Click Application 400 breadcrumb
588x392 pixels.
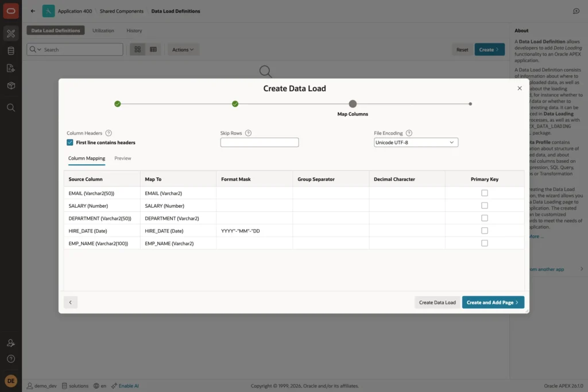coord(75,11)
